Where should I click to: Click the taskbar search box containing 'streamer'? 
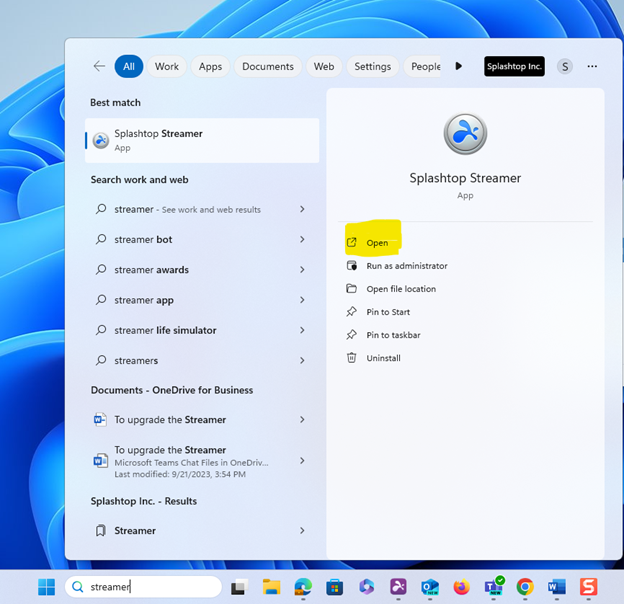143,587
